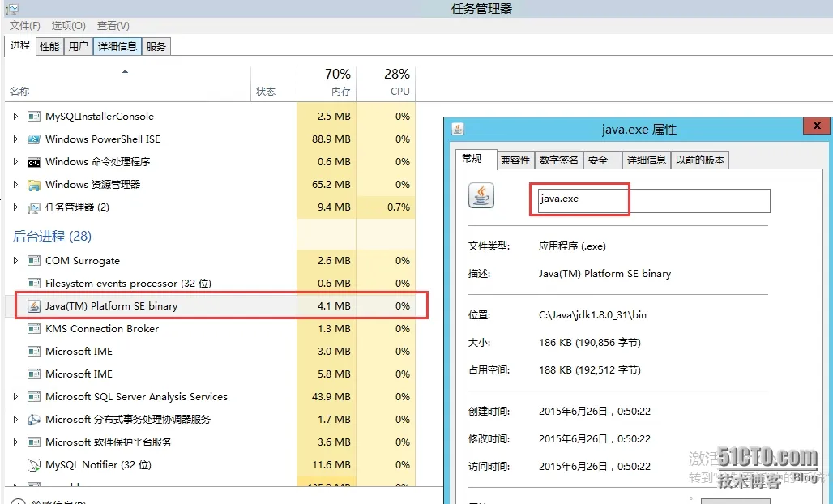Open the 以前的版本 tab
This screenshot has width=833, height=504.
[x=700, y=160]
